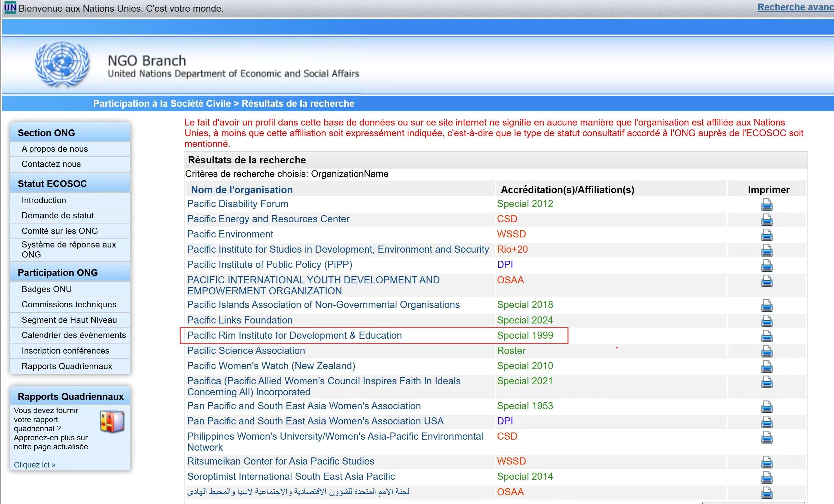Click Special 2012 accreditation text
This screenshot has height=504, width=834.
click(x=525, y=203)
